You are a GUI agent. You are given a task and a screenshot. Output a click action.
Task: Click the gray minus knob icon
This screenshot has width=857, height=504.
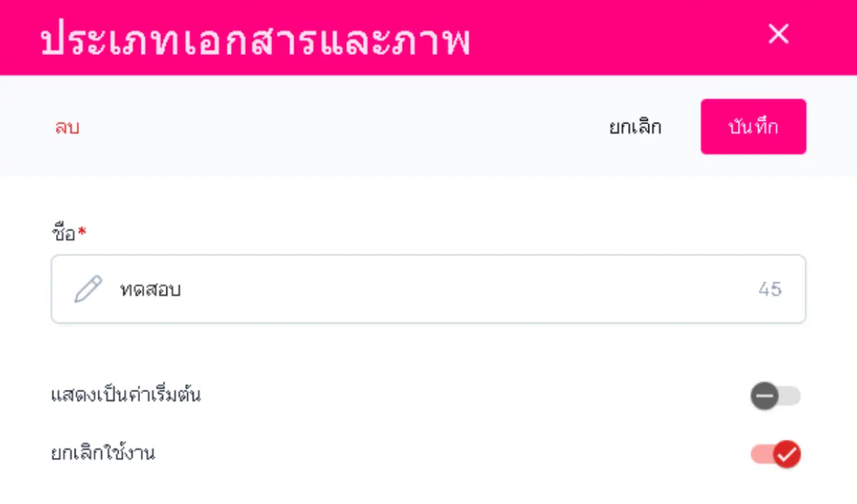(764, 396)
